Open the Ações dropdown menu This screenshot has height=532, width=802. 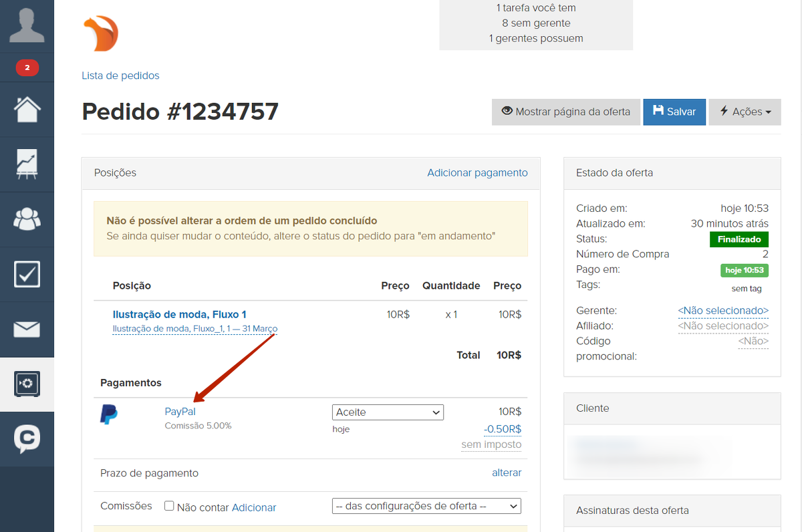pyautogui.click(x=745, y=112)
